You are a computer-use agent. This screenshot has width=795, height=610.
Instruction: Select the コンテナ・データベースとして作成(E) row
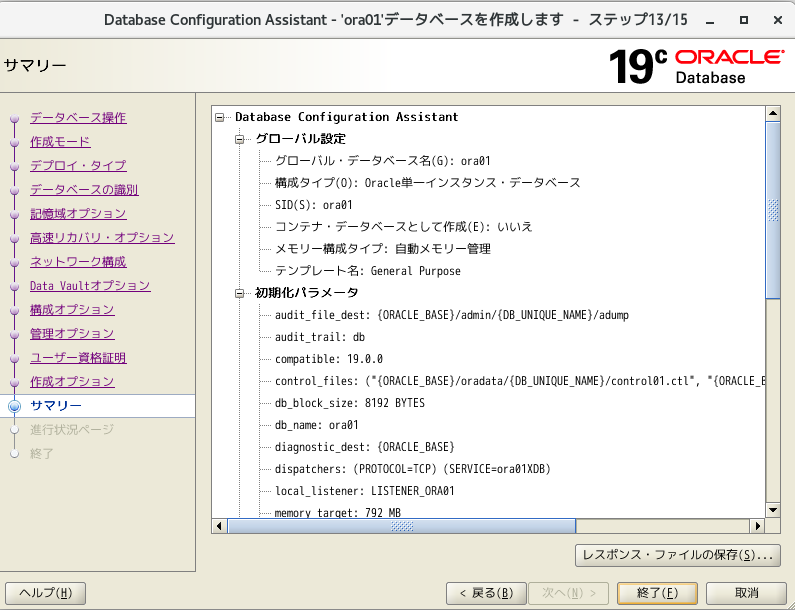pos(404,227)
